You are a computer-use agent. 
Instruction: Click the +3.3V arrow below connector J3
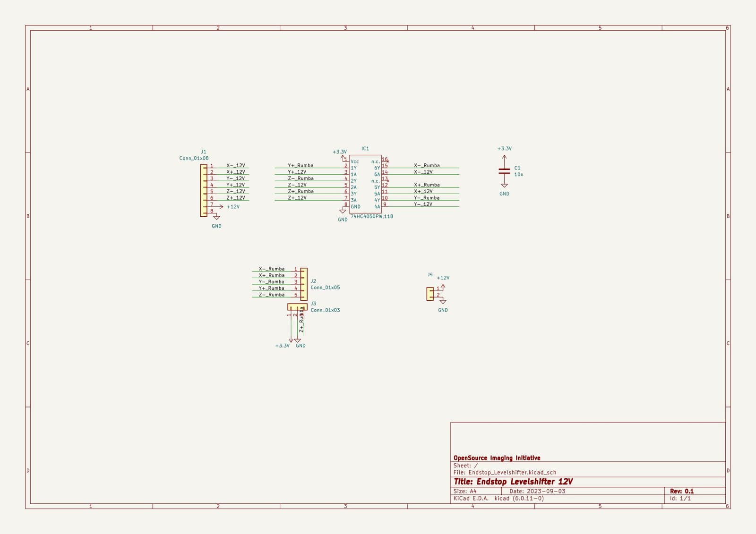291,339
